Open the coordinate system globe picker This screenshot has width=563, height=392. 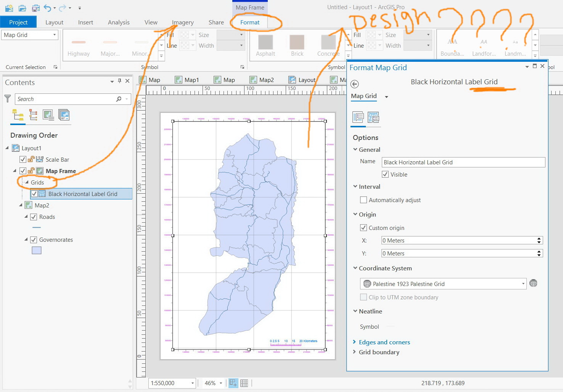click(x=533, y=283)
